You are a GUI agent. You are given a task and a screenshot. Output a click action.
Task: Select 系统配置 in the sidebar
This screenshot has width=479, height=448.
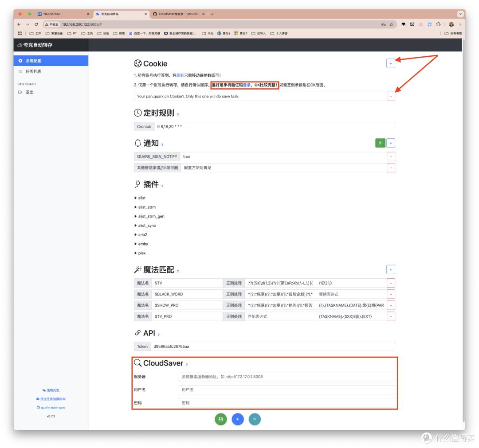[x=33, y=61]
